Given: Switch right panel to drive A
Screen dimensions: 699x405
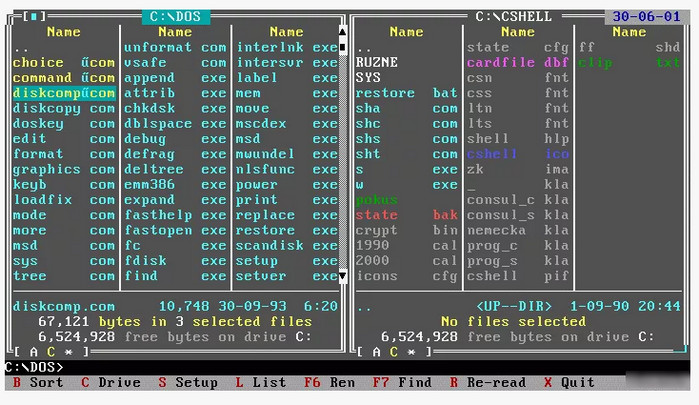Looking at the screenshot, I should [377, 352].
